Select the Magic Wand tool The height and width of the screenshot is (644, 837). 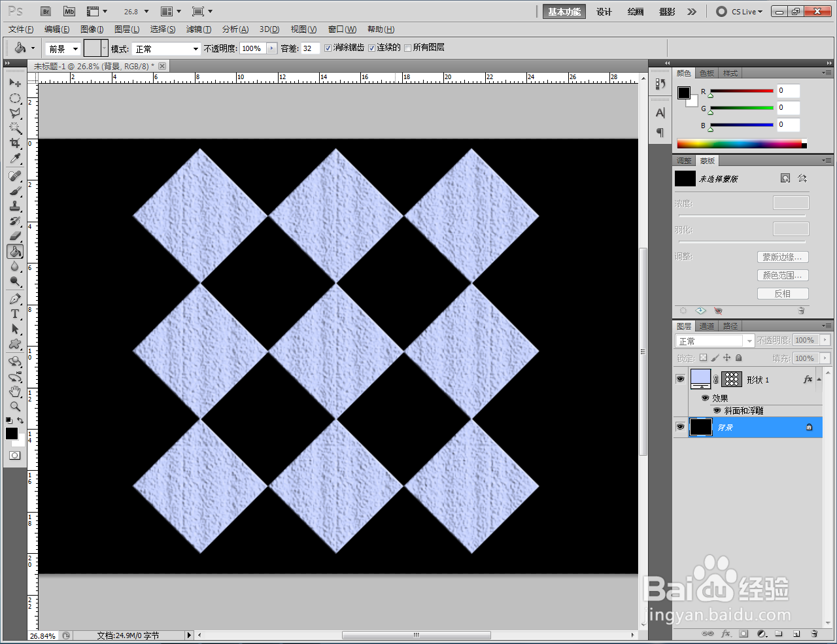click(x=15, y=128)
